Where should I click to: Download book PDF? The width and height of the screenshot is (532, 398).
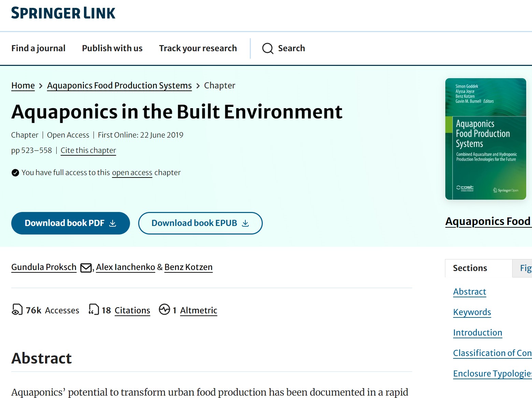[70, 223]
